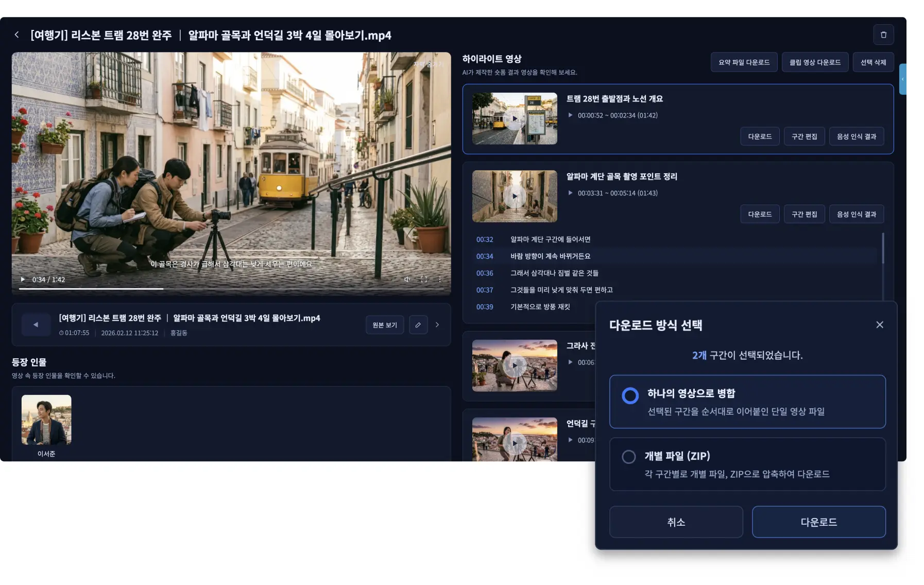Click 요약 파일 다운로드 button
This screenshot has height=585, width=924.
point(744,62)
